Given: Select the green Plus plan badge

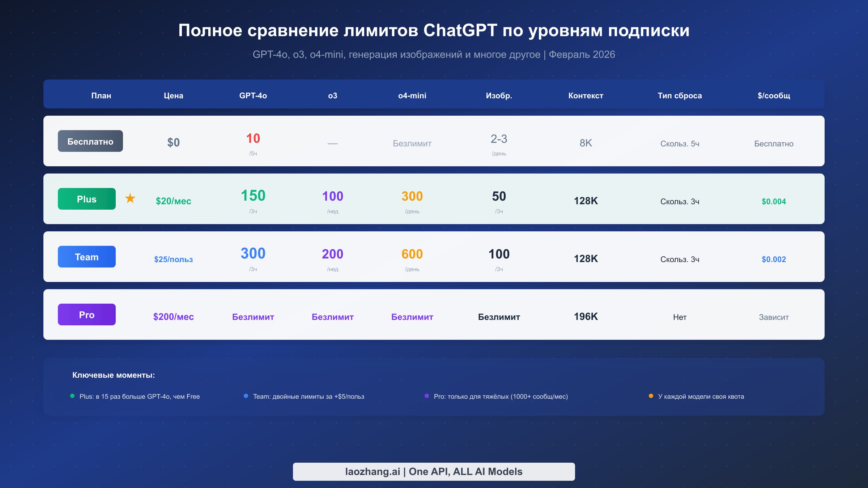Looking at the screenshot, I should click(86, 198).
